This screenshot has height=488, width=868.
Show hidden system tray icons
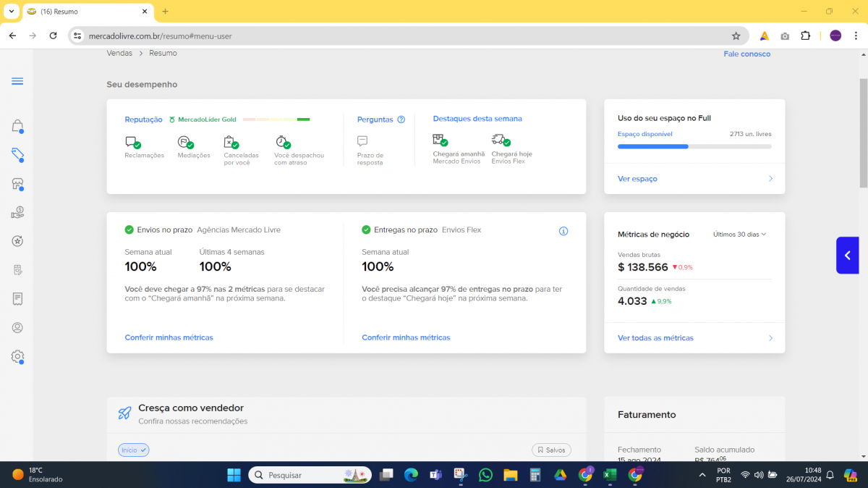702,475
